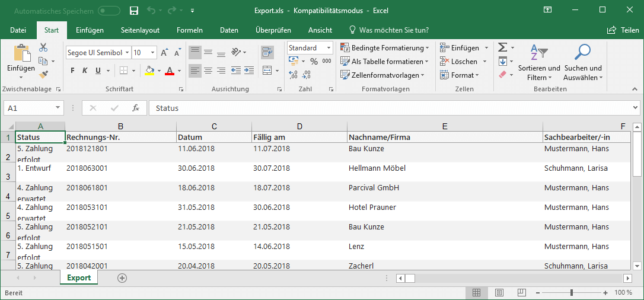This screenshot has height=300, width=644.
Task: Click the Teilen share button
Action: [x=623, y=30]
